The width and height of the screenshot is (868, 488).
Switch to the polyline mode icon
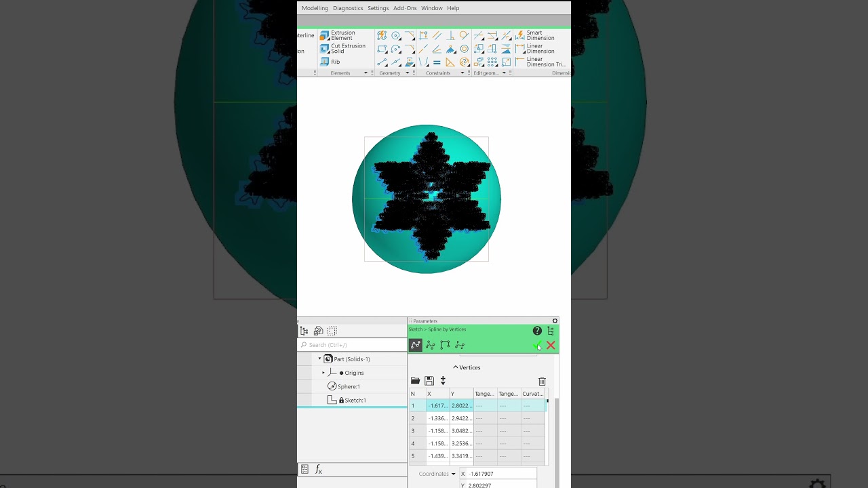(445, 345)
